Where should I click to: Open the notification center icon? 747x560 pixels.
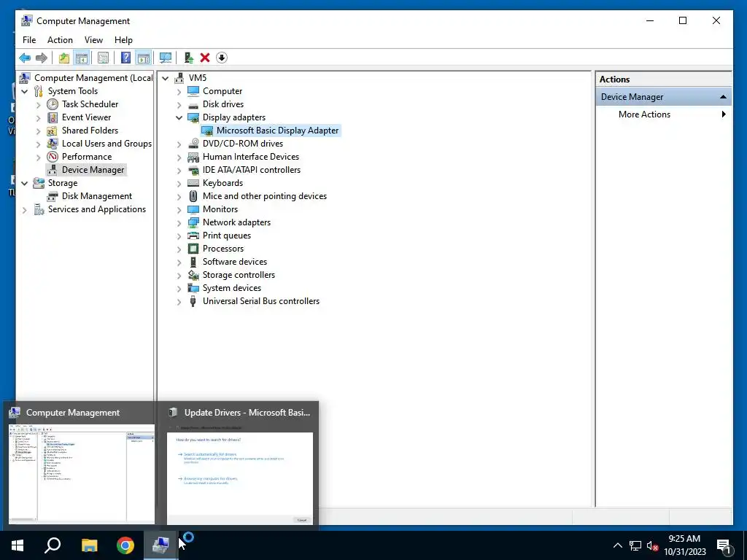click(724, 547)
